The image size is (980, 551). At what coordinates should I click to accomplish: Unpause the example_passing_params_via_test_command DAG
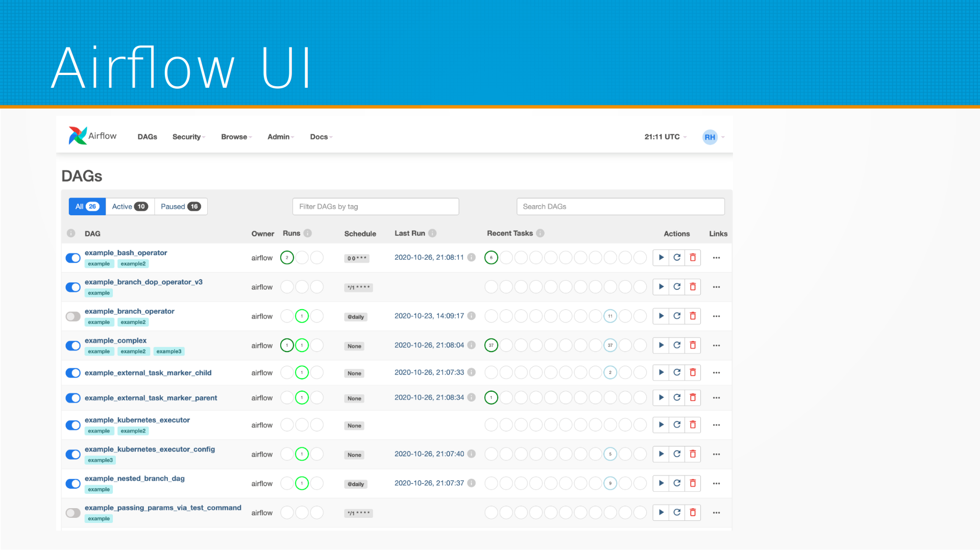(x=73, y=513)
